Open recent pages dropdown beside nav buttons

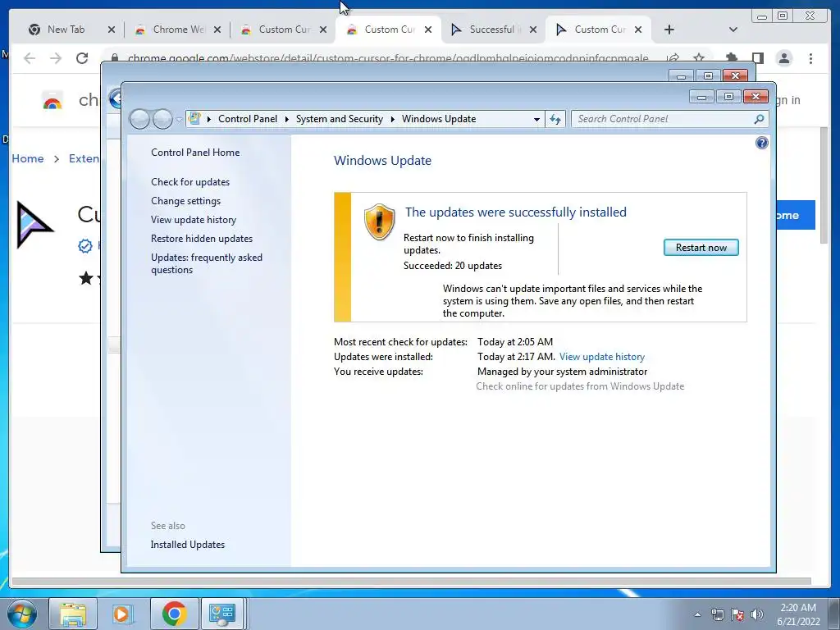tap(179, 120)
